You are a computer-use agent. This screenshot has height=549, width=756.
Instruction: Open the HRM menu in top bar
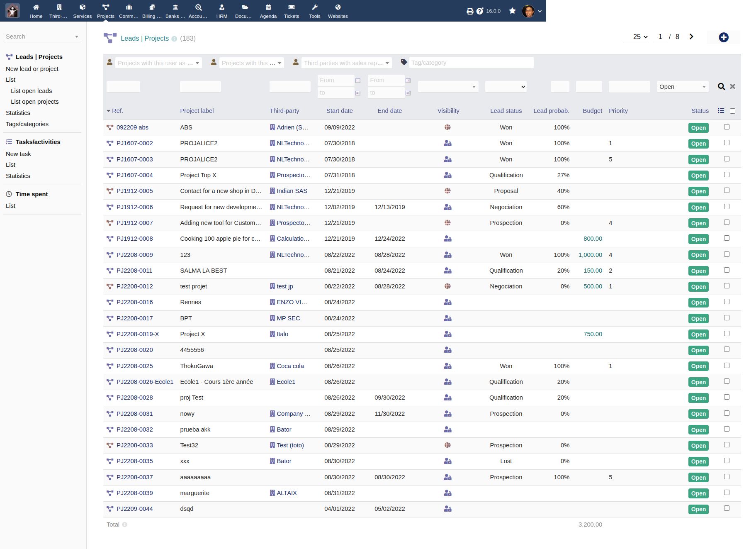click(221, 11)
